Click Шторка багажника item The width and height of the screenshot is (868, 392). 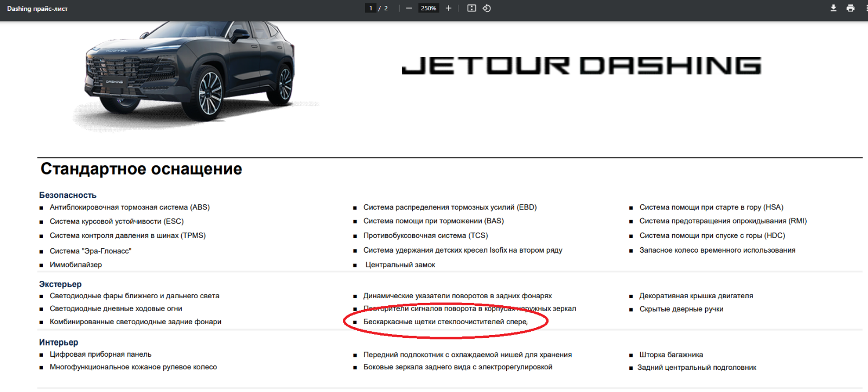tap(671, 355)
